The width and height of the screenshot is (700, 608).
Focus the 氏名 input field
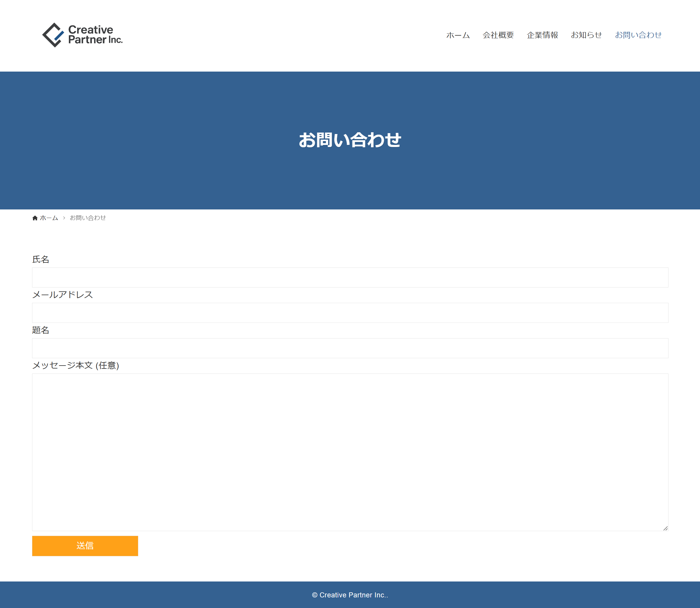click(x=350, y=277)
